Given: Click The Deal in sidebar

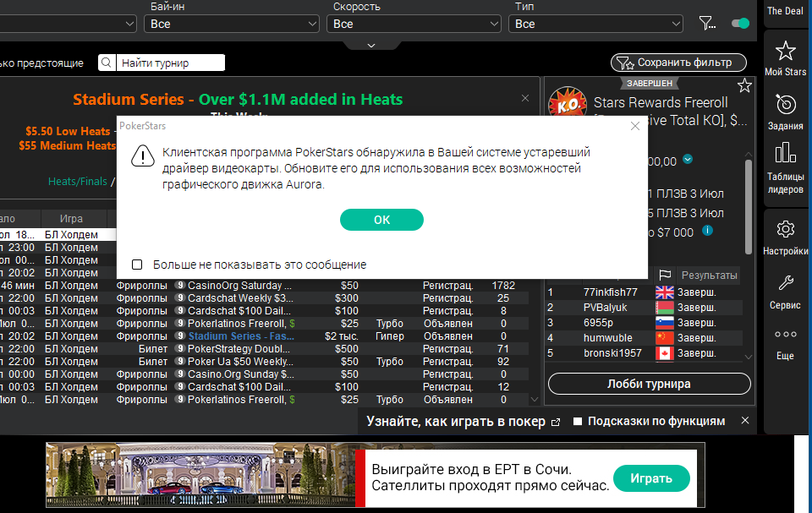Looking at the screenshot, I should pyautogui.click(x=785, y=11).
